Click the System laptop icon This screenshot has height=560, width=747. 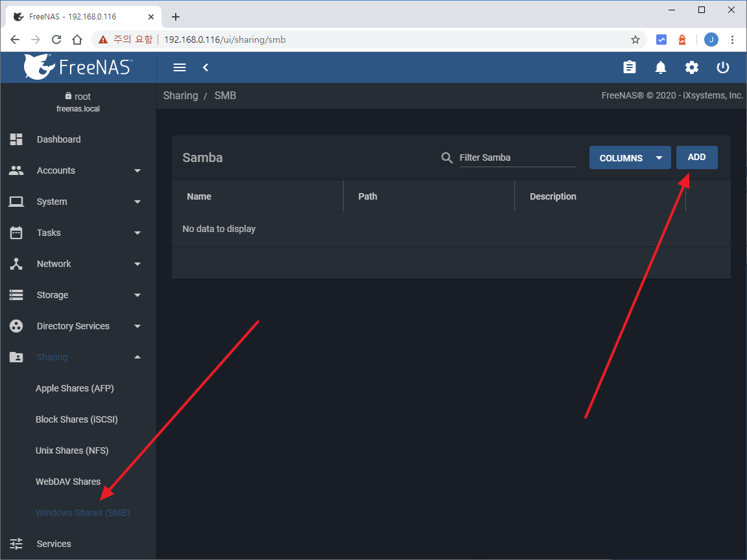pyautogui.click(x=16, y=202)
